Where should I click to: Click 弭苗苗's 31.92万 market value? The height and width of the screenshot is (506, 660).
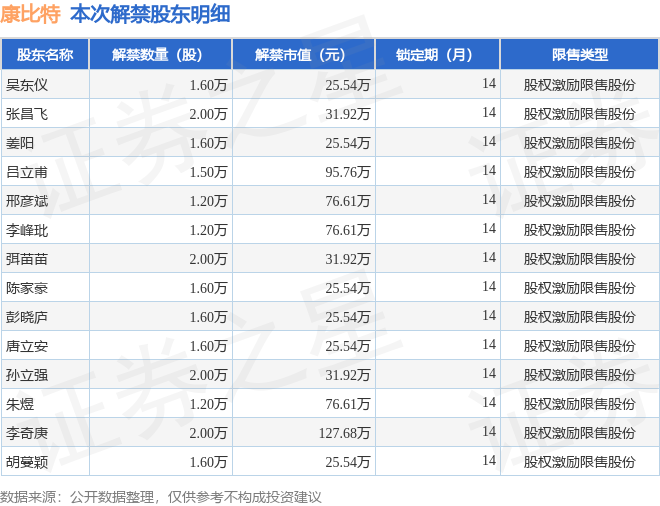pos(348,259)
